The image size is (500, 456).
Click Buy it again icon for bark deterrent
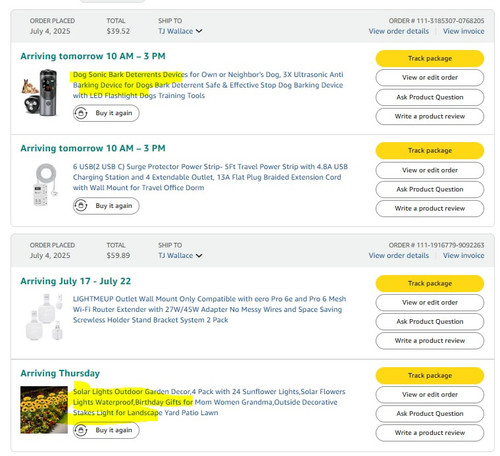tap(81, 113)
